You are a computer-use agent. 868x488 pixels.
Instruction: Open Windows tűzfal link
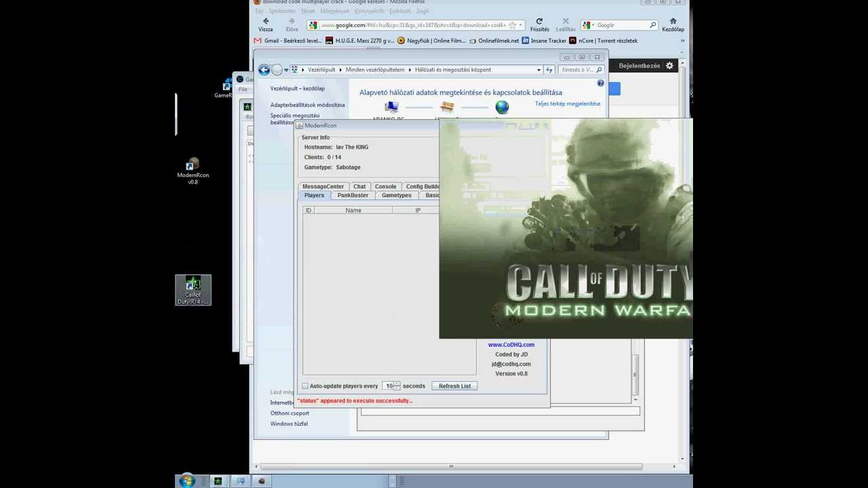289,424
